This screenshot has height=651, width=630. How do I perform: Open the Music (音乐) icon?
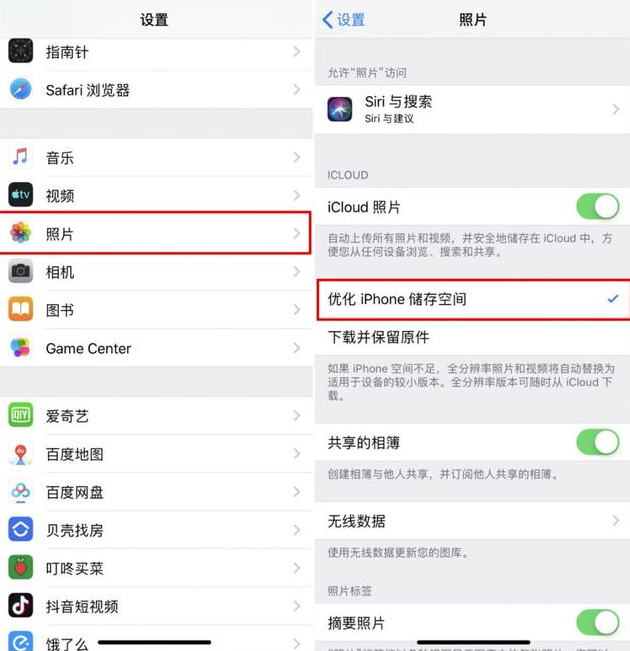(x=20, y=157)
